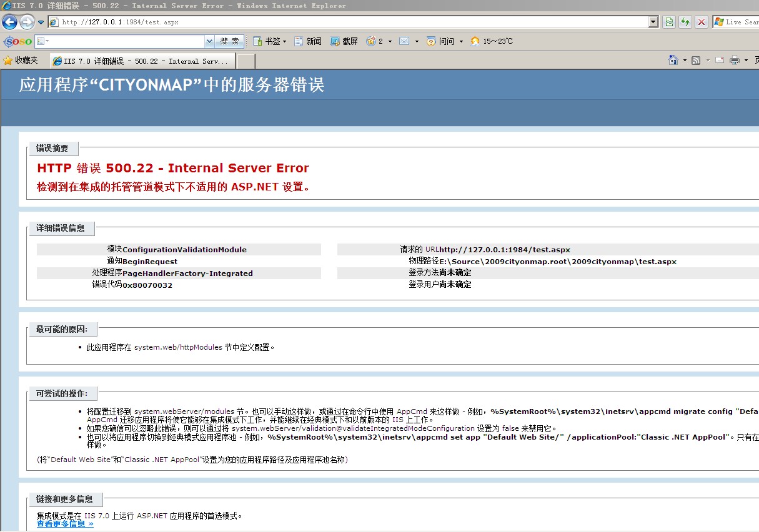Screen dimensions: 759x532
Task: Open a new blank tab
Action: 246,61
